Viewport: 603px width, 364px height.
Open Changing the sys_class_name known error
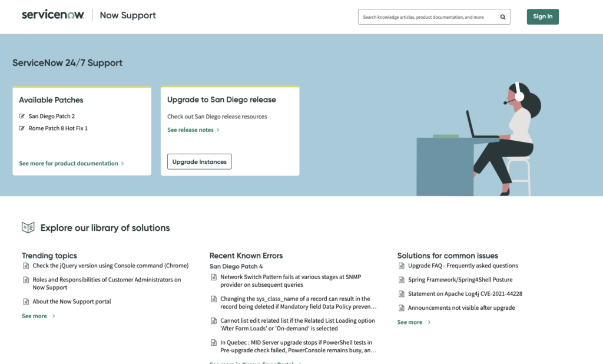click(x=298, y=303)
